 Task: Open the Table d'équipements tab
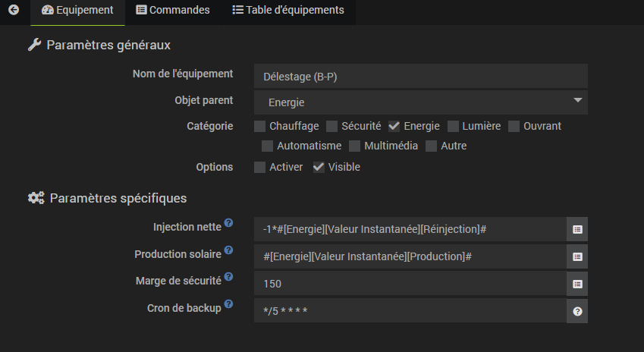(288, 10)
